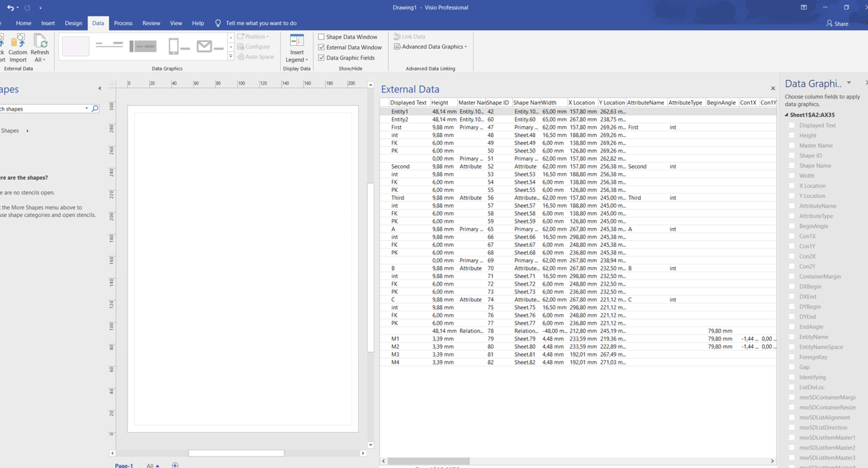Open the Process ribbon tab
868x468 pixels.
[x=123, y=23]
